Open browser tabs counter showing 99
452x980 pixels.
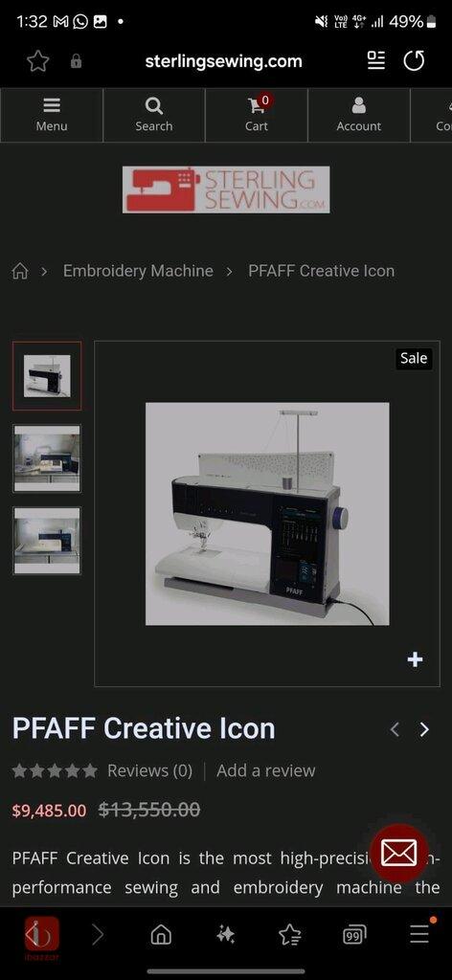pyautogui.click(x=354, y=934)
